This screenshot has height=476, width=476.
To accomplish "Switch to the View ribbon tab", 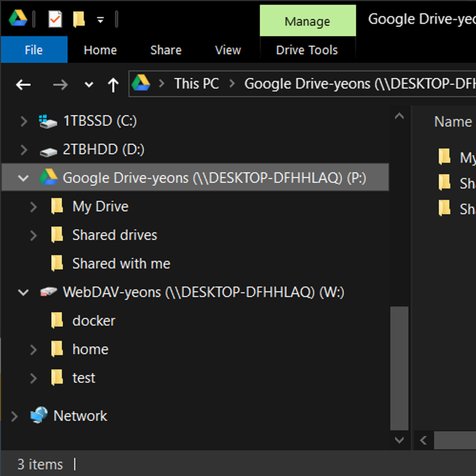I will [x=228, y=50].
